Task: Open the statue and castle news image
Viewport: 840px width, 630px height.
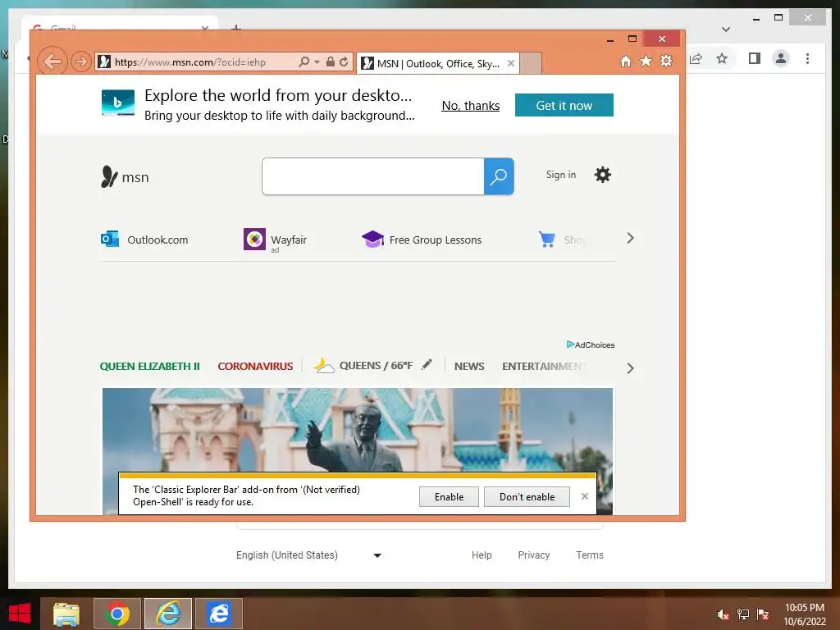Action: [x=358, y=430]
